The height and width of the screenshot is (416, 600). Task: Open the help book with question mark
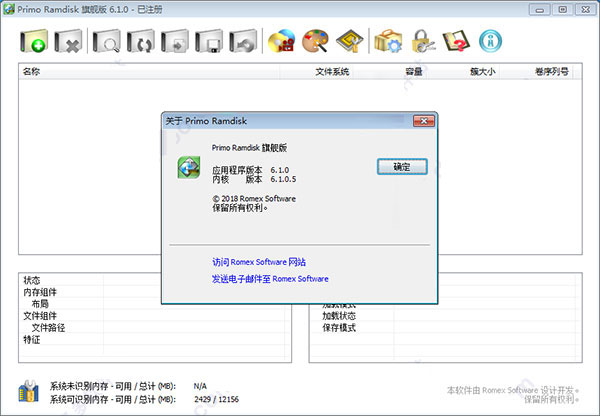[456, 41]
